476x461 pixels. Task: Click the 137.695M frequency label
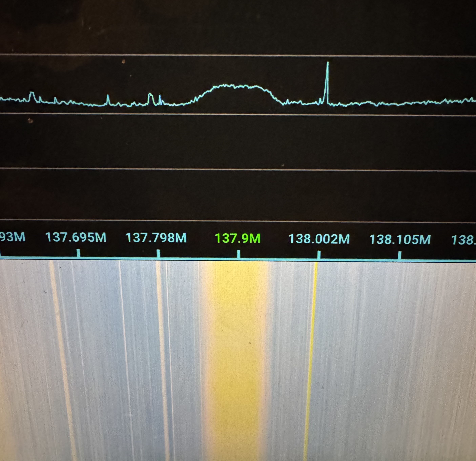coord(76,237)
